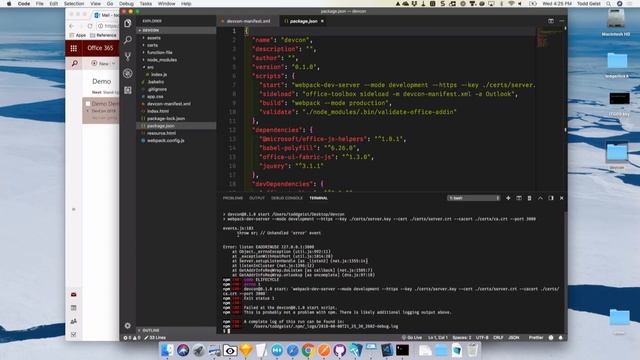
Task: Open Sketch from the dock
Action: [x=246, y=350]
